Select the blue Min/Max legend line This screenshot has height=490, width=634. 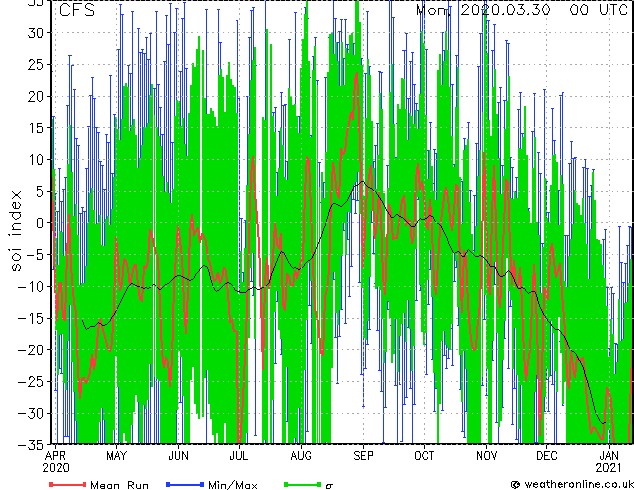[x=185, y=484]
